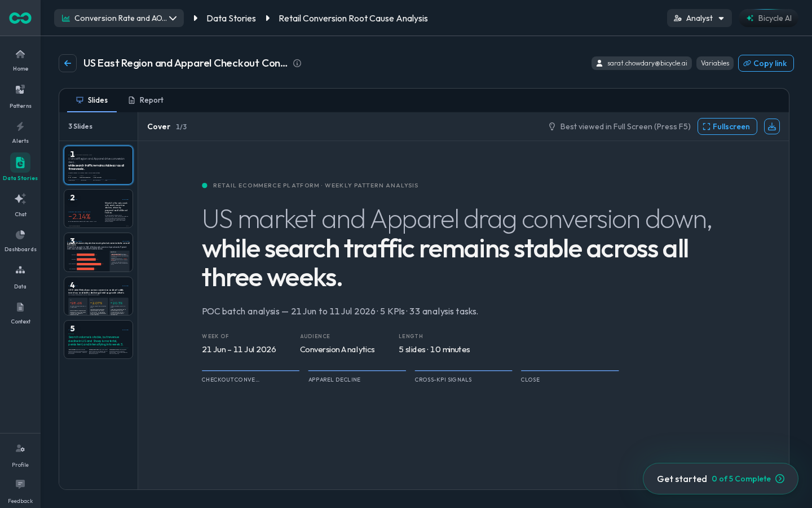This screenshot has width=812, height=508.
Task: Open the Variables button
Action: (715, 63)
